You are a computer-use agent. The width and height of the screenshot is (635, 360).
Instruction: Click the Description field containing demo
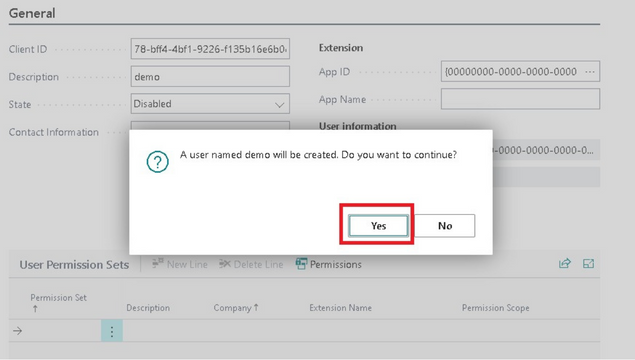pos(210,77)
